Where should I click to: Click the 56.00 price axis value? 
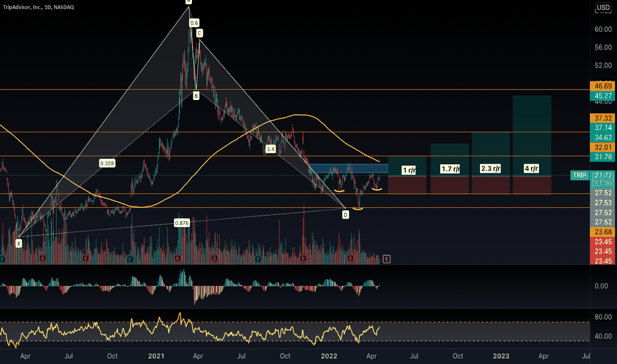pyautogui.click(x=603, y=48)
